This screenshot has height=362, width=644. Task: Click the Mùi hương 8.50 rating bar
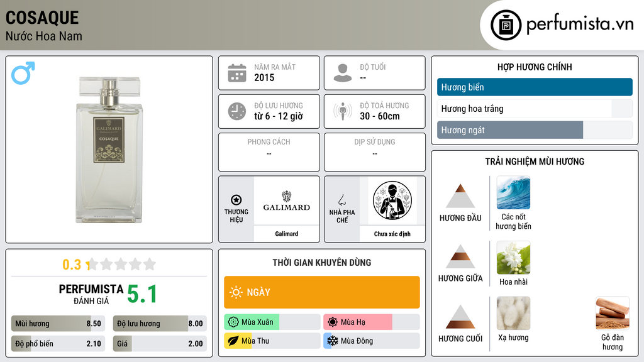58,324
